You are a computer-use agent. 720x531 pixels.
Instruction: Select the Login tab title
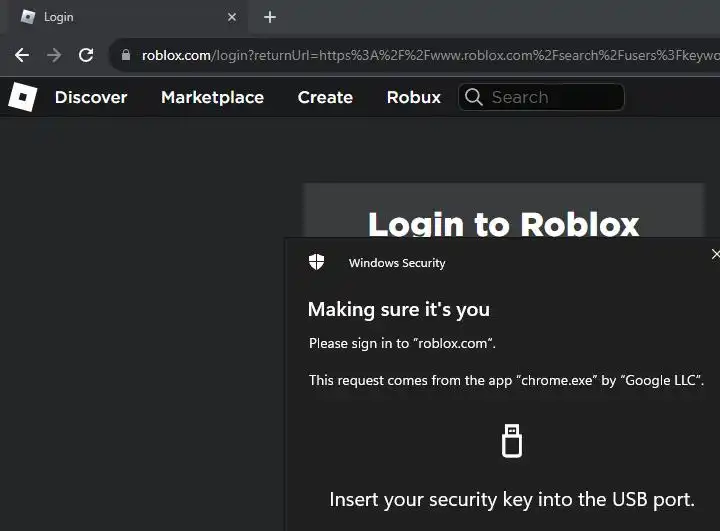59,17
